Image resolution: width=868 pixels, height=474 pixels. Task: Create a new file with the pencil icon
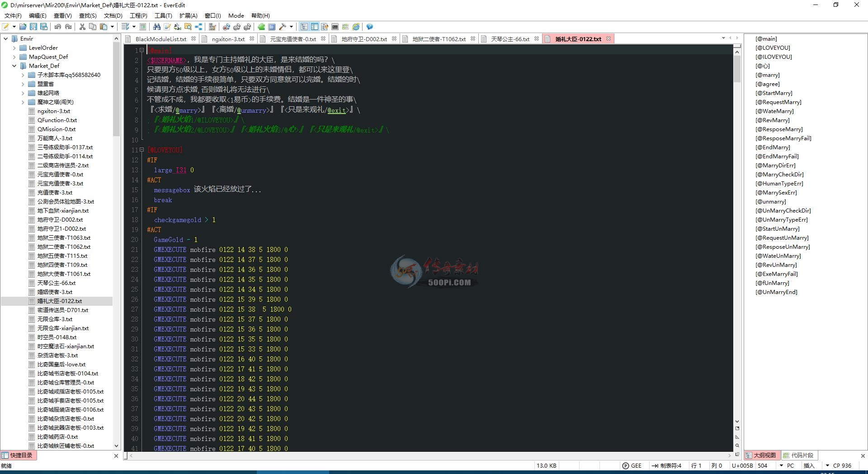[5, 27]
